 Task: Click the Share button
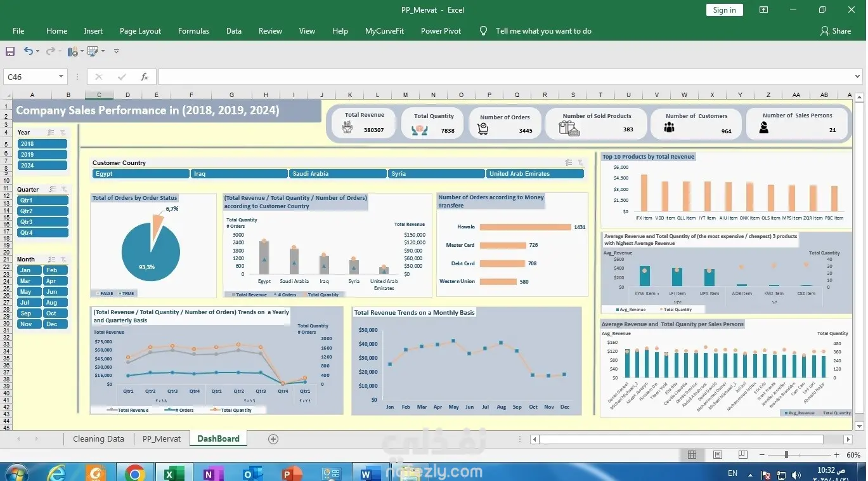click(x=836, y=31)
